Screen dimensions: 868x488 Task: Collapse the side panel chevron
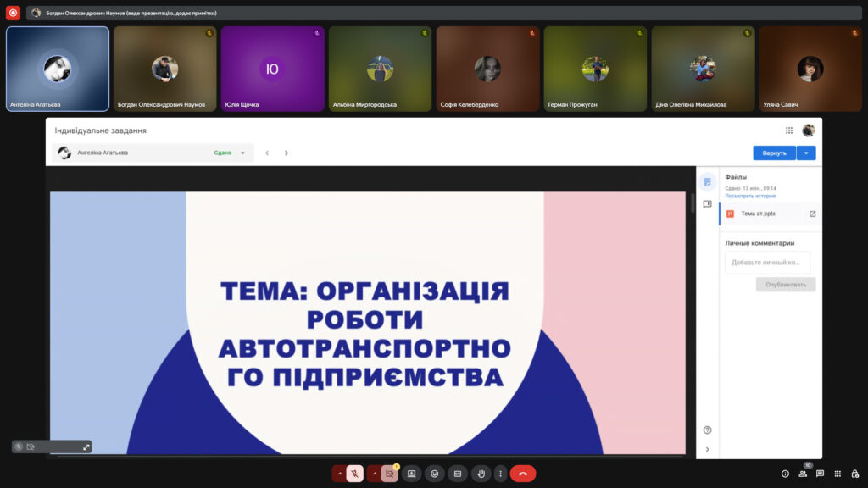click(707, 449)
